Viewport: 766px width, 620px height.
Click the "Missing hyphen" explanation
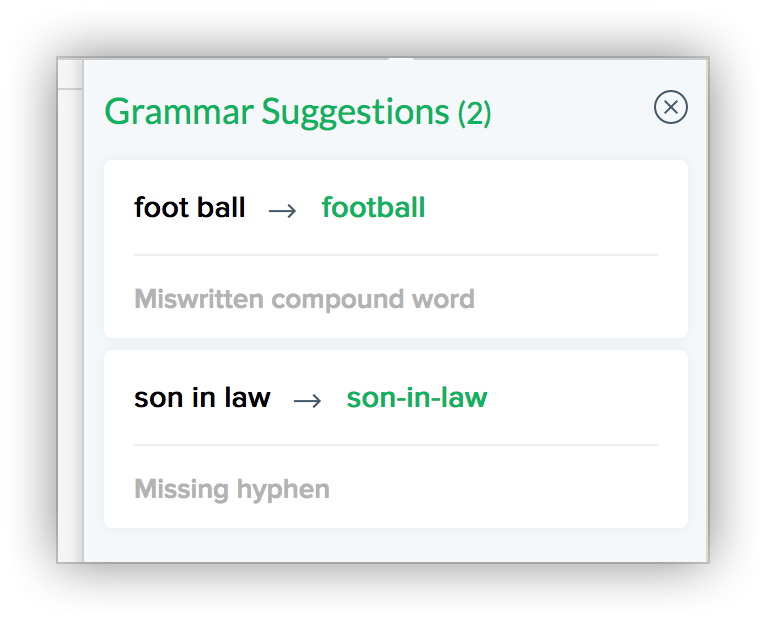coord(232,489)
